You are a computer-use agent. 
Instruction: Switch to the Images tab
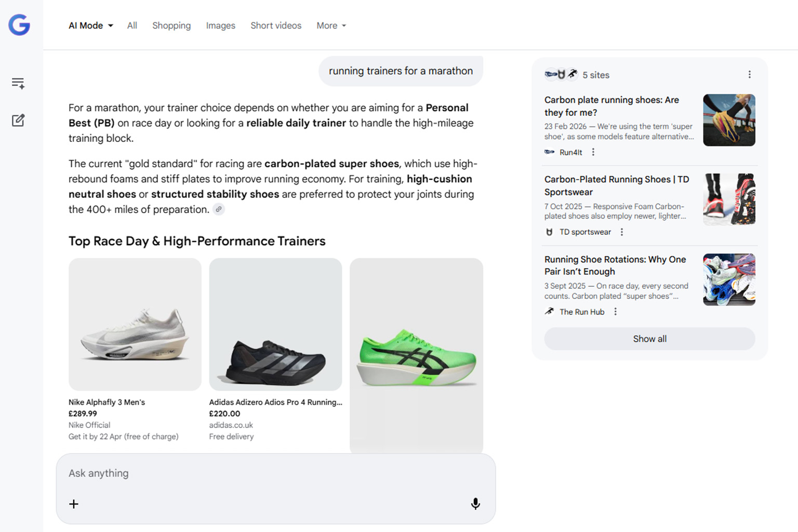(220, 25)
